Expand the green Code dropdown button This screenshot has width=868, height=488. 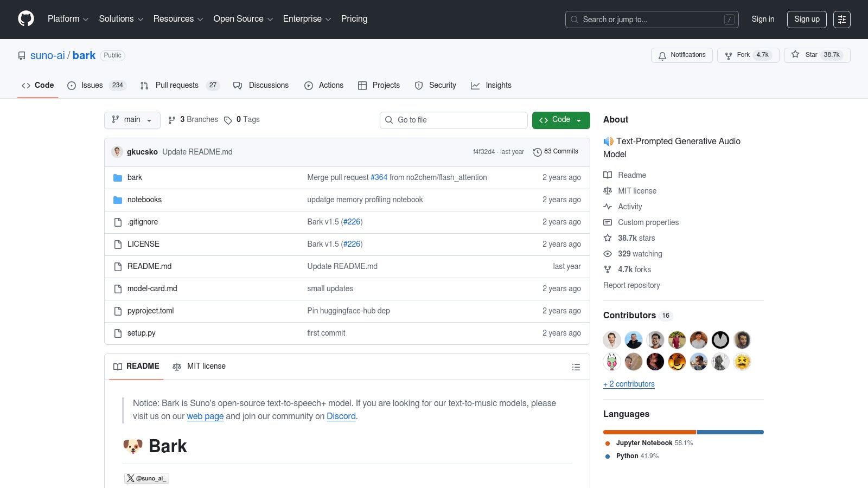point(560,120)
